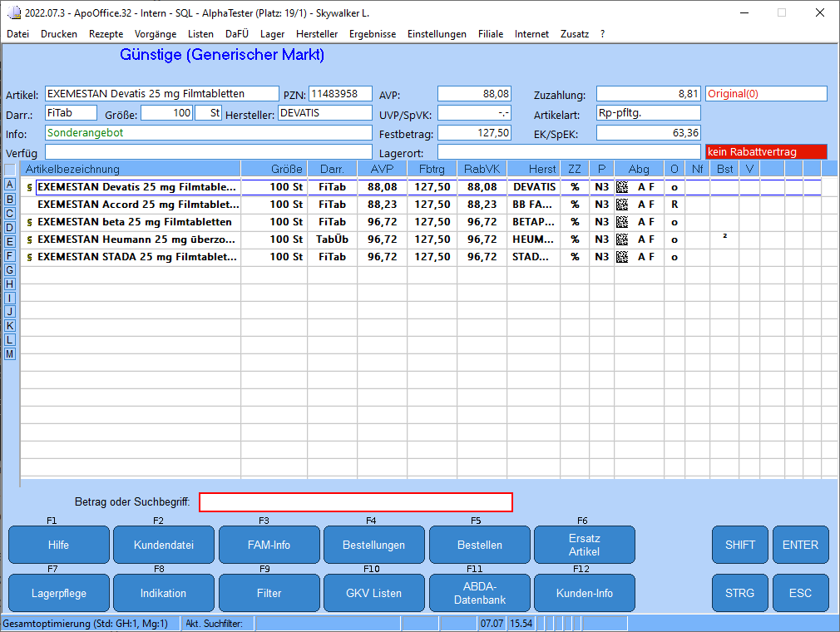Sort by the AVP column header
840x632 pixels.
tap(382, 170)
